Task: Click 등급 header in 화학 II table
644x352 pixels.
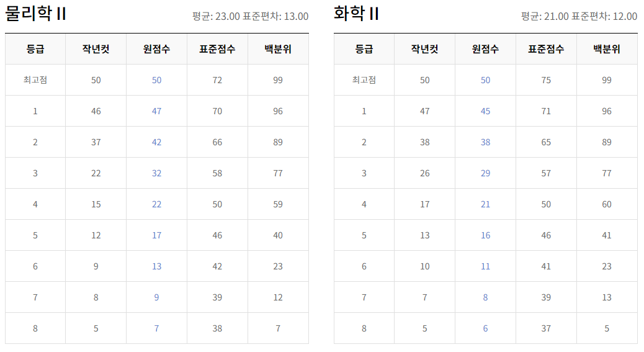Action: tap(364, 49)
